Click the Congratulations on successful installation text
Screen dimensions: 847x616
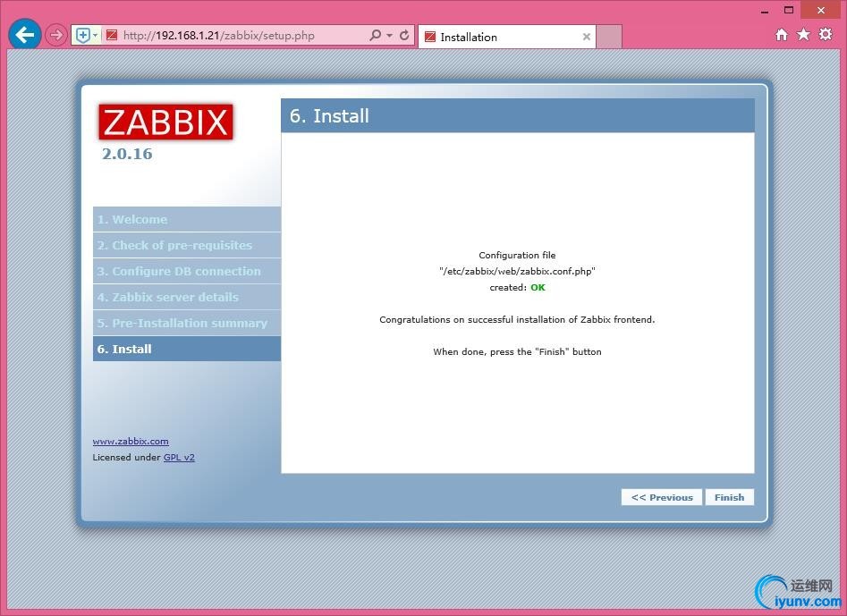[x=517, y=319]
